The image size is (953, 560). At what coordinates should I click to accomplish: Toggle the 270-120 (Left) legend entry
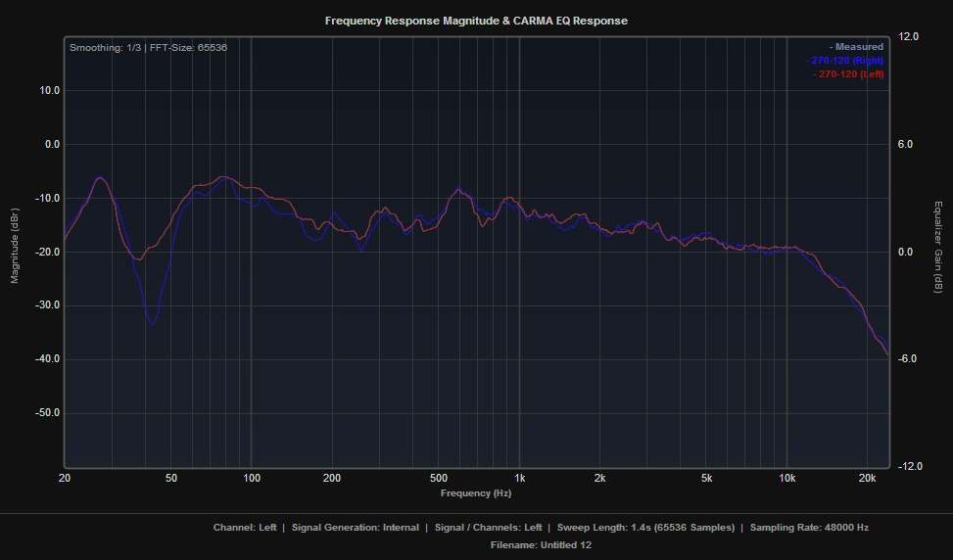(x=848, y=74)
